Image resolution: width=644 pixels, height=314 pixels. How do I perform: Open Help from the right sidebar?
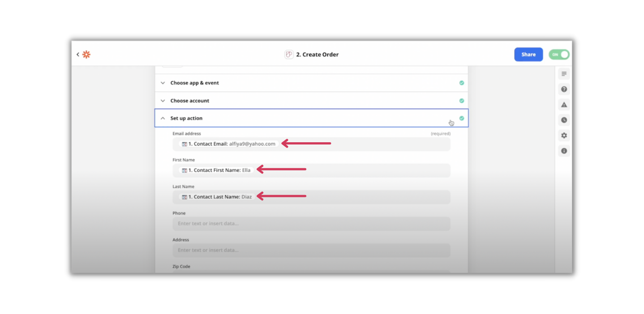click(563, 89)
